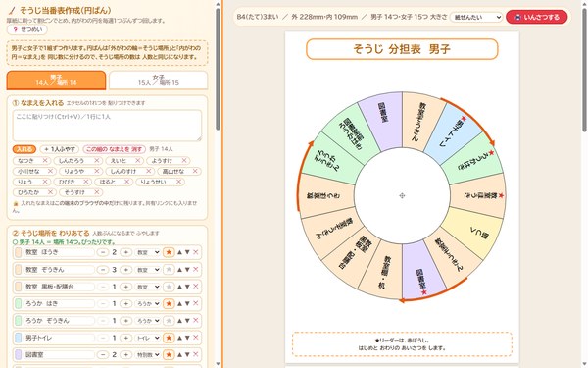The image size is (588, 368).
Task: Click the 1人ふやす button
Action: click(60, 149)
